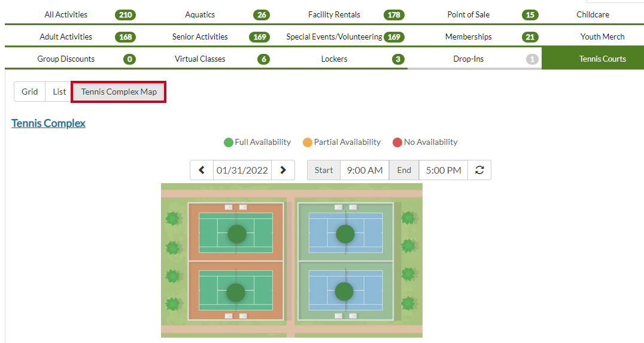Image resolution: width=644 pixels, height=343 pixels.
Task: Click the End label button
Action: (404, 170)
